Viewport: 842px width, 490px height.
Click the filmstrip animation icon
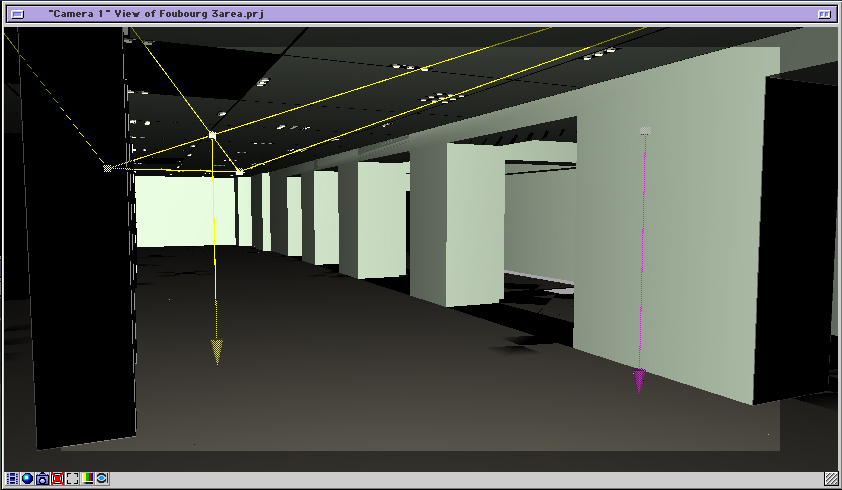click(x=12, y=479)
